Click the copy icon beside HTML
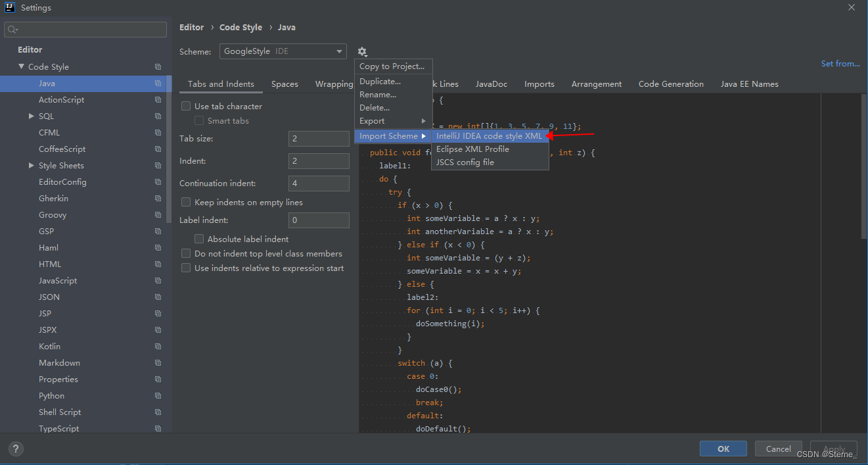The height and width of the screenshot is (465, 868). click(158, 264)
